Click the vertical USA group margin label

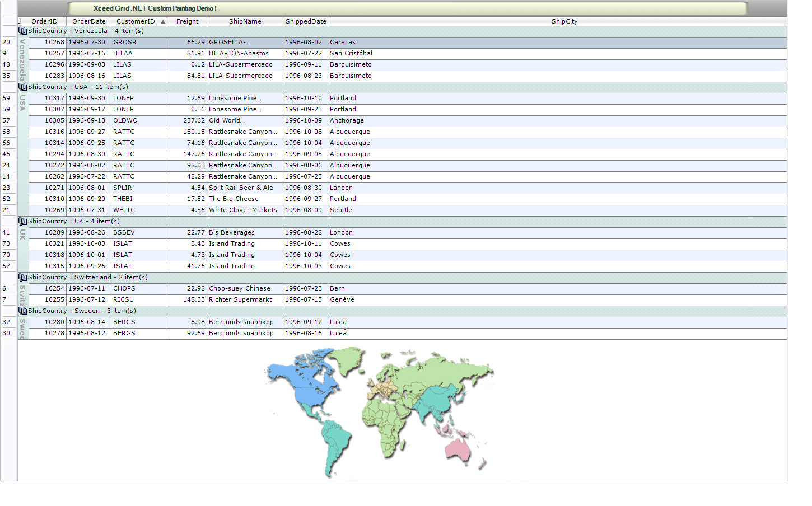[23, 154]
